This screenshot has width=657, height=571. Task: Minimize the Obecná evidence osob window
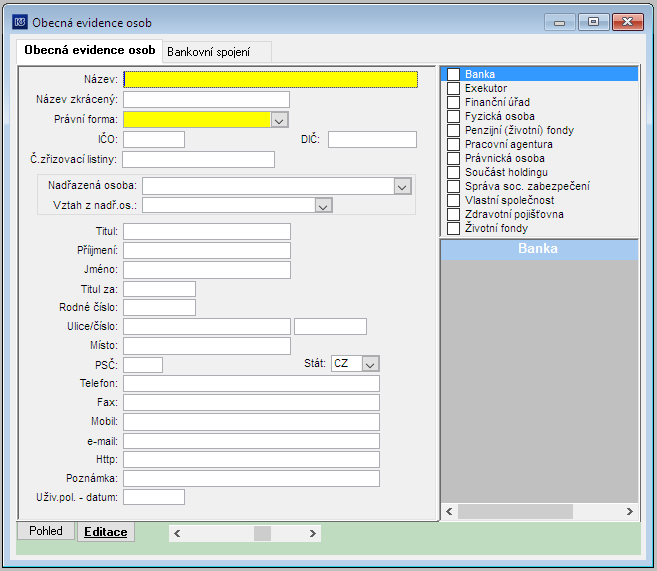point(559,22)
